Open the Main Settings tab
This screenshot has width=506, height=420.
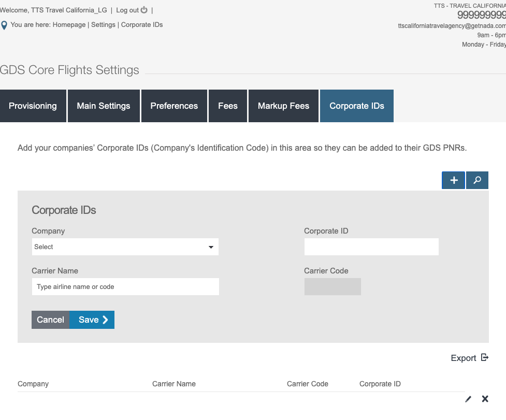click(104, 106)
